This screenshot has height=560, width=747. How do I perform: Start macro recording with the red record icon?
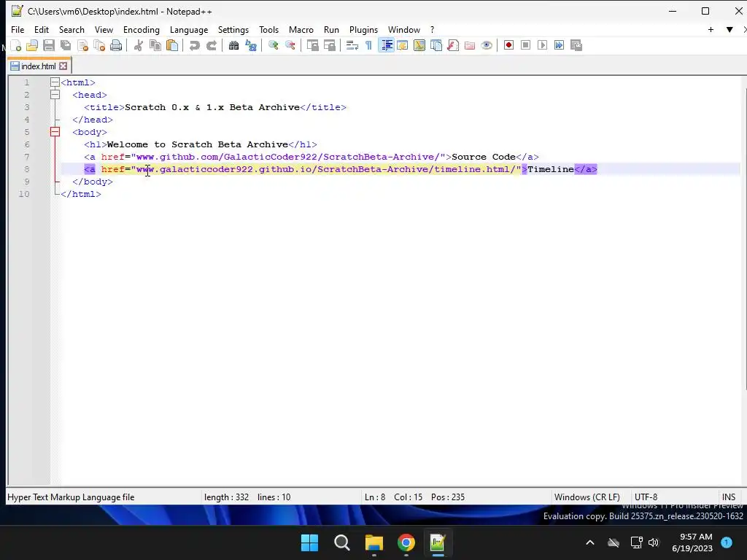(508, 45)
